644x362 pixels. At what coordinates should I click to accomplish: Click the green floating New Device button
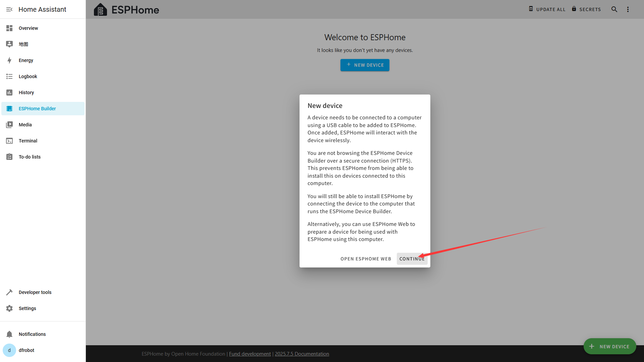[609, 347]
